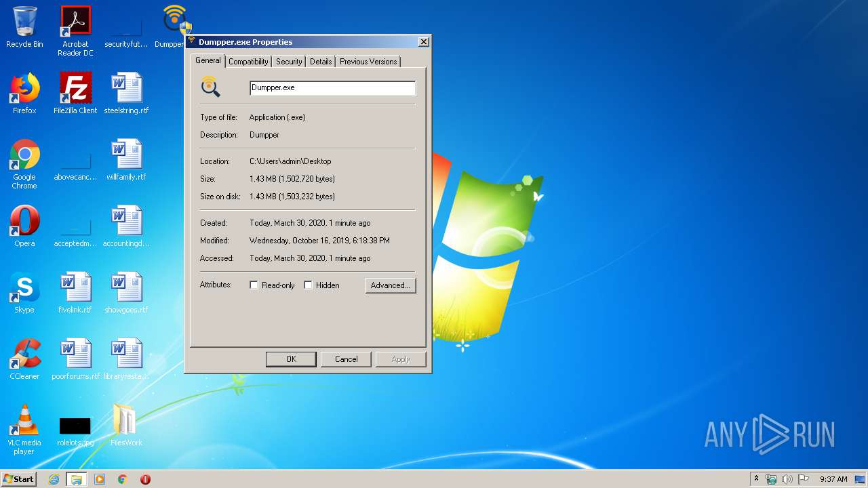The height and width of the screenshot is (488, 868).
Task: Open the Recycle Bin desktop icon
Action: (24, 27)
